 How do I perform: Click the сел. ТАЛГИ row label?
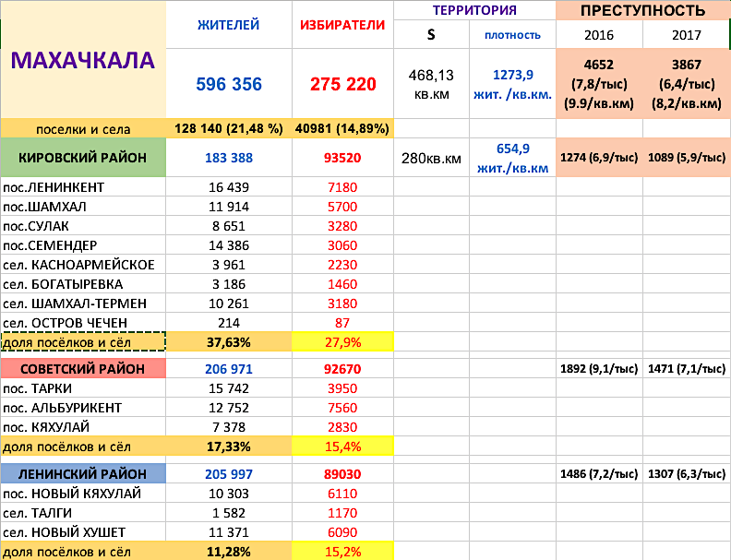pyautogui.click(x=83, y=513)
